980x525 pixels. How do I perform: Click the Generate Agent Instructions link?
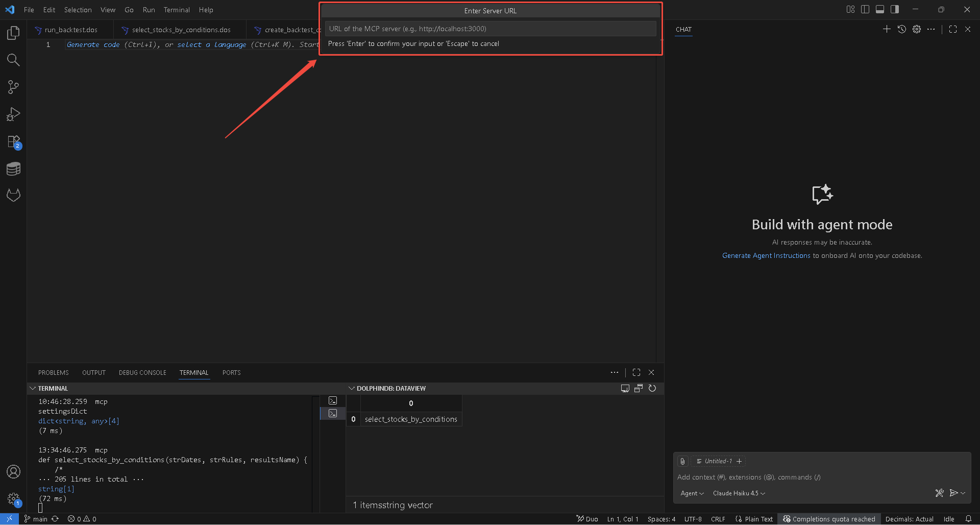pos(766,256)
